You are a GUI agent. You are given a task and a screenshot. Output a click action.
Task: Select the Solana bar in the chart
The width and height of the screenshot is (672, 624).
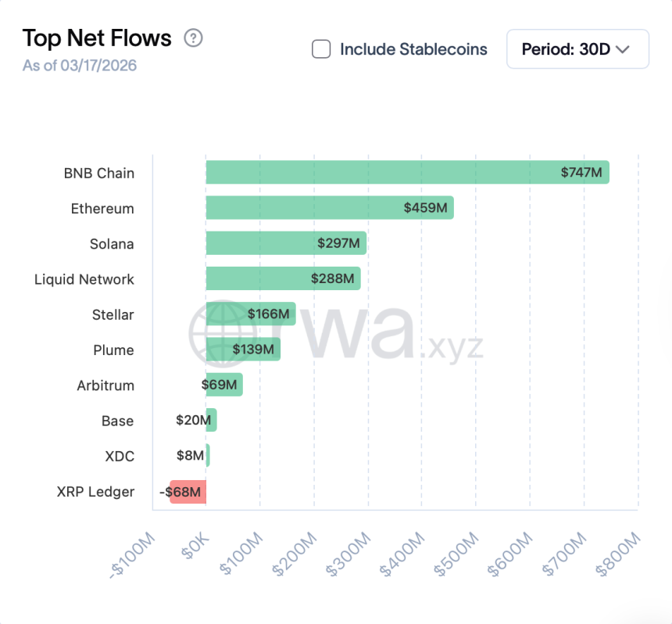pos(285,243)
